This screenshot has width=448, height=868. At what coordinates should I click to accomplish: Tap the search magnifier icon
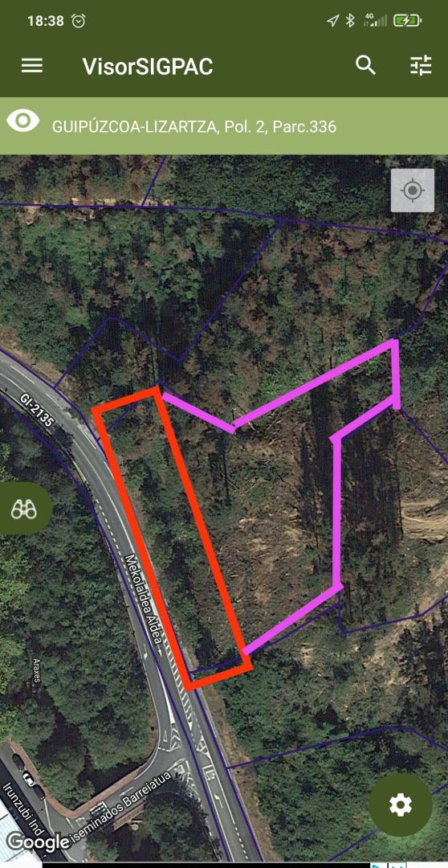(x=365, y=65)
